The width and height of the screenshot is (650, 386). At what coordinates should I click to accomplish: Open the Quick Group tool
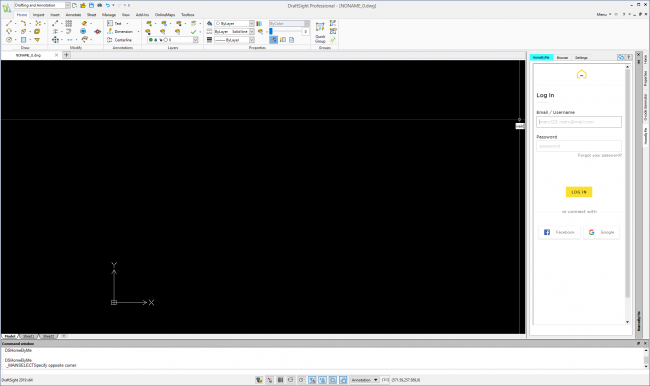click(320, 32)
